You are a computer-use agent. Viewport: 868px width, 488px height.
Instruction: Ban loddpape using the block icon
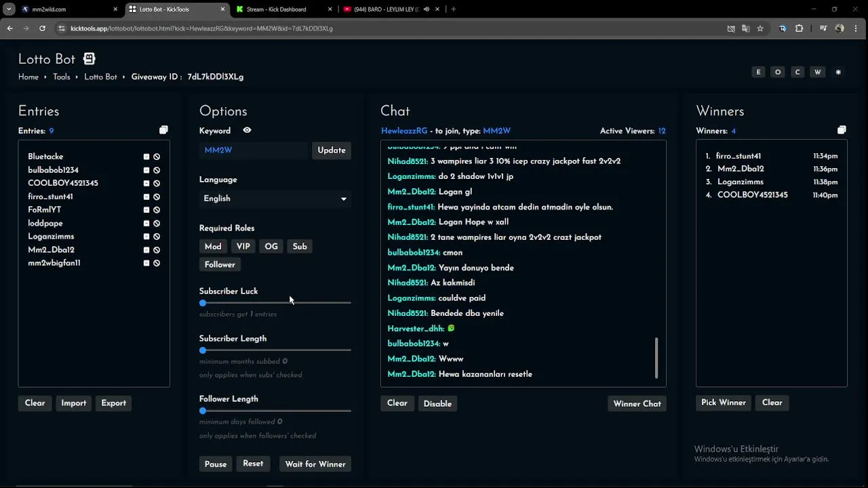[x=157, y=223]
